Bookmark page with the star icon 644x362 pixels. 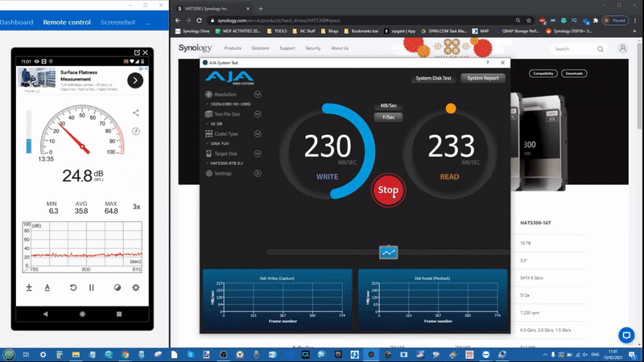[529, 21]
